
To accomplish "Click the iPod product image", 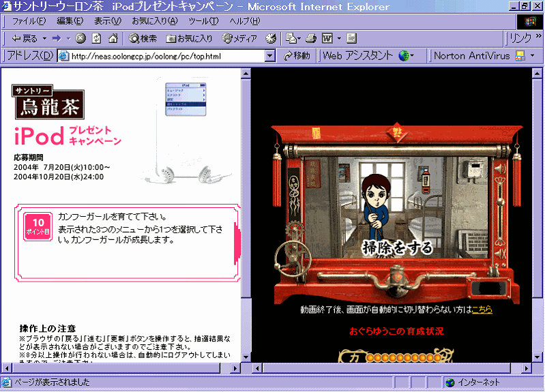I will click(186, 130).
